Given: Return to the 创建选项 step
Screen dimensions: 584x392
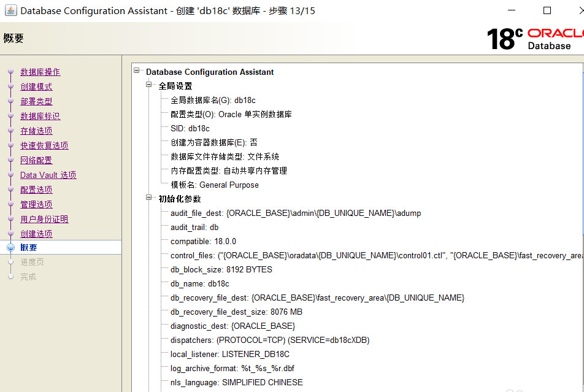Looking at the screenshot, I should coord(36,234).
